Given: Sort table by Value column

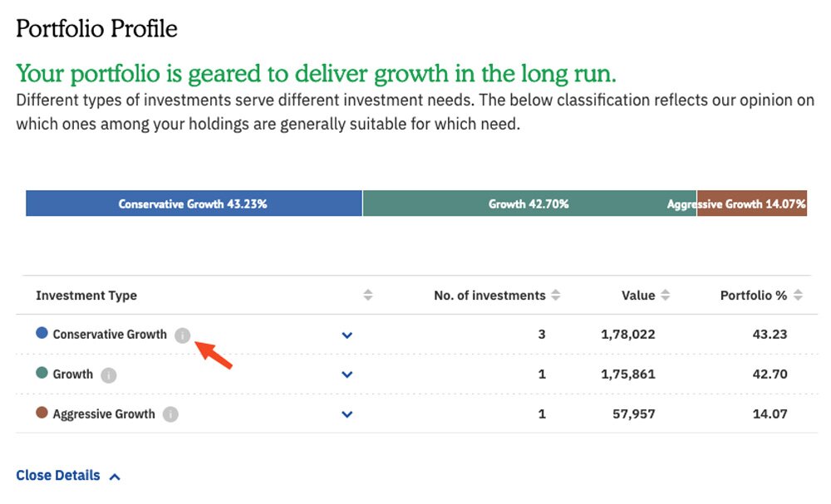Looking at the screenshot, I should [665, 296].
